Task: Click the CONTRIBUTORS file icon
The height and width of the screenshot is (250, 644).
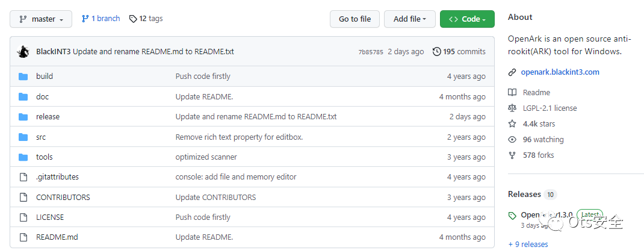Action: click(23, 198)
